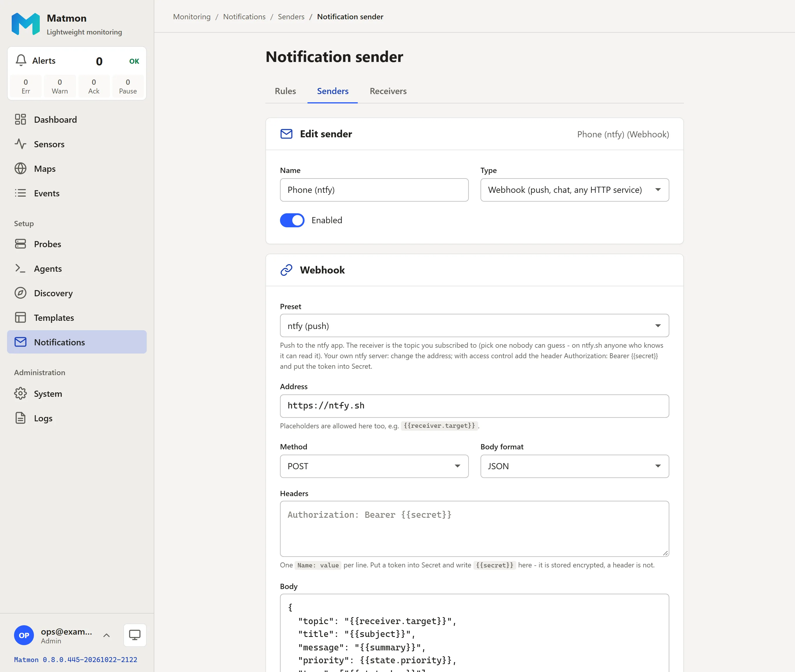
Task: Click the Headers text area
Action: coord(474,529)
